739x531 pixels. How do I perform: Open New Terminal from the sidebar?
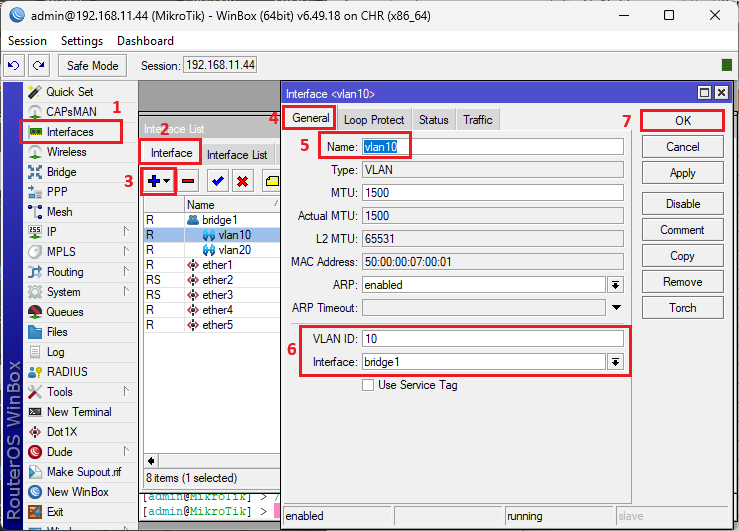click(x=78, y=412)
